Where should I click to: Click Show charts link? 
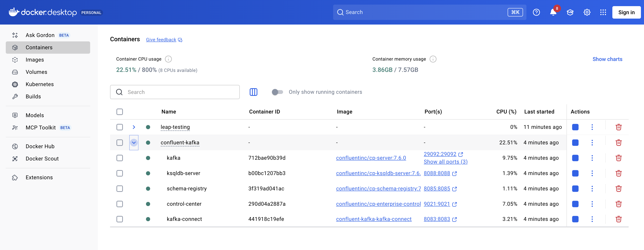tap(607, 59)
